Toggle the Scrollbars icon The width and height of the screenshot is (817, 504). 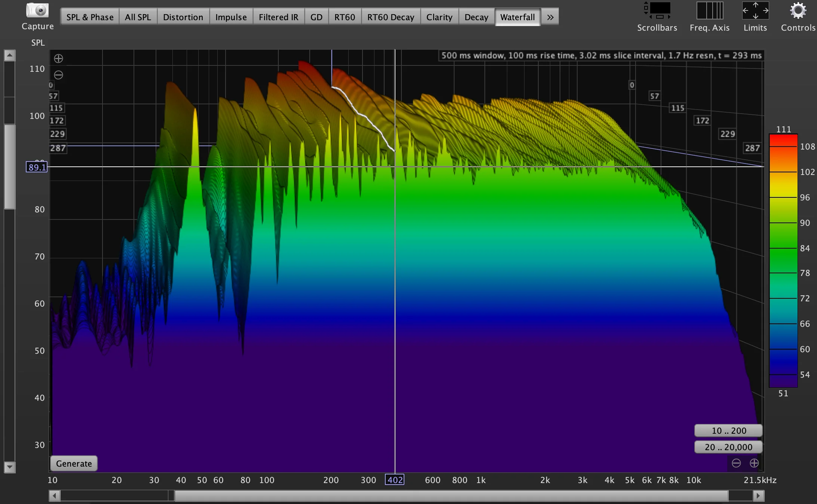coord(657,10)
